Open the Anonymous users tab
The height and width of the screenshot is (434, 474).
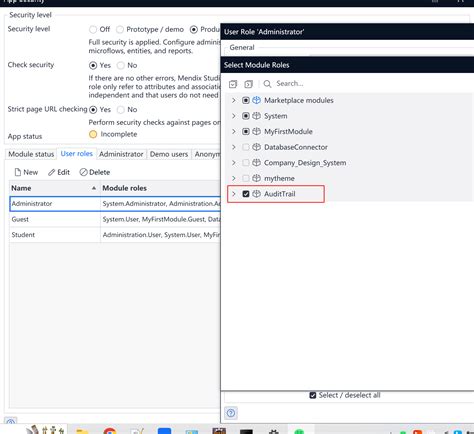pyautogui.click(x=207, y=154)
